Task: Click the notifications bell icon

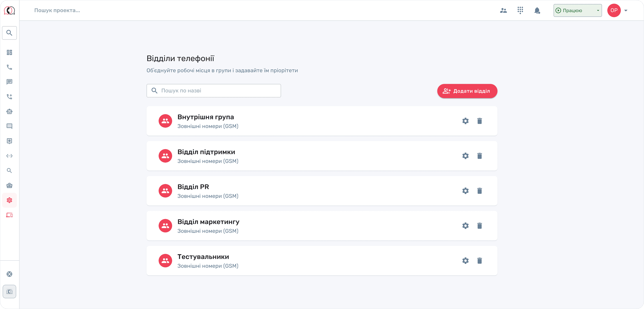Action: tap(537, 10)
